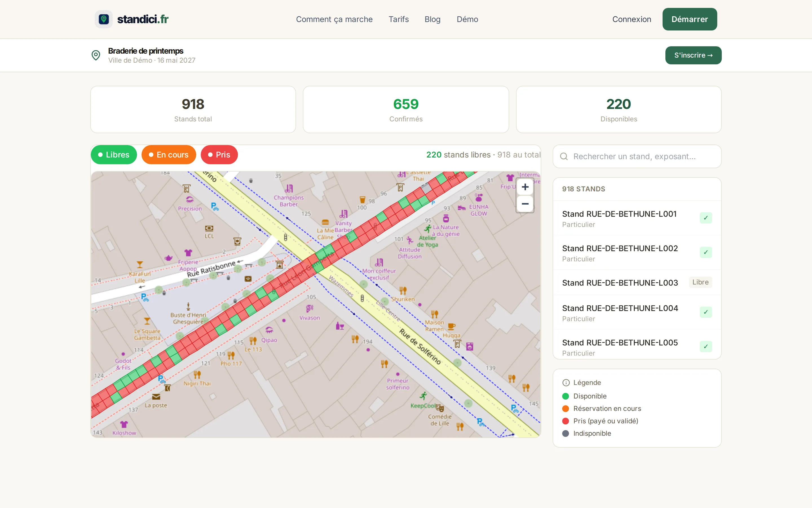812x508 pixels.
Task: Click the orange Réservation en cours legend dot
Action: (x=565, y=409)
